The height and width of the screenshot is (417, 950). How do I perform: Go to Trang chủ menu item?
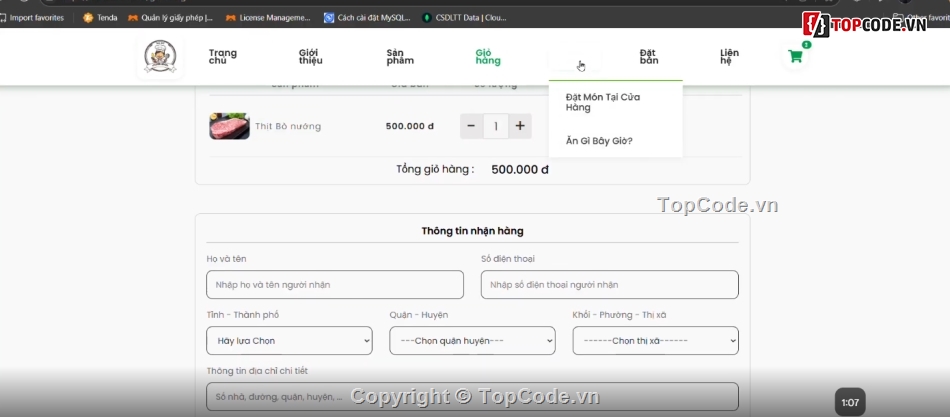click(x=223, y=56)
